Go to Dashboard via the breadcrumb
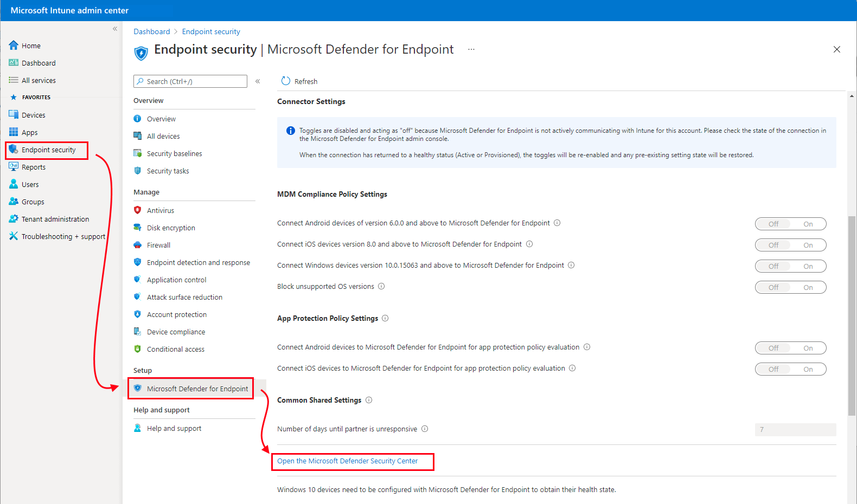This screenshot has height=504, width=857. click(152, 31)
